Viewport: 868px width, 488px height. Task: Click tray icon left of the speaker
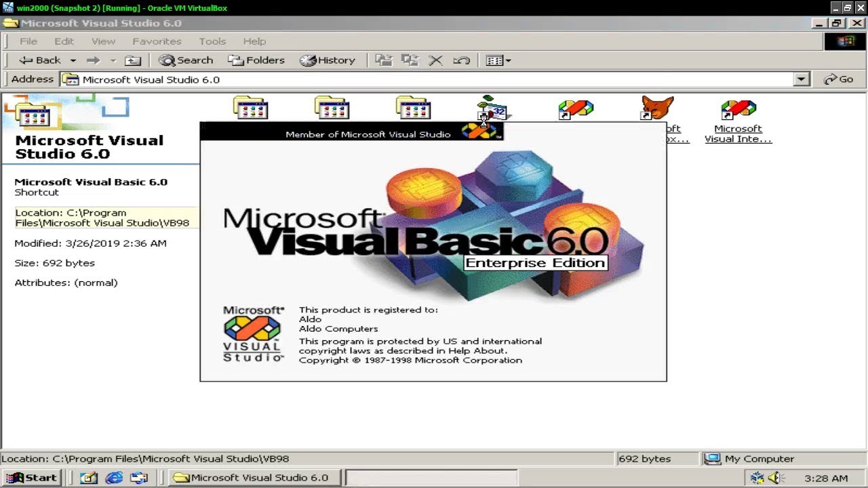point(757,478)
